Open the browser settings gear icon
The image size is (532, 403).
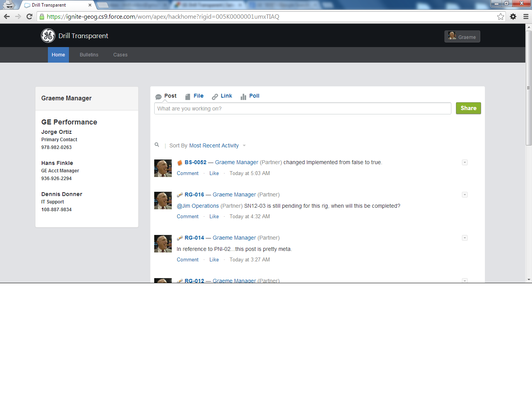[x=513, y=17]
